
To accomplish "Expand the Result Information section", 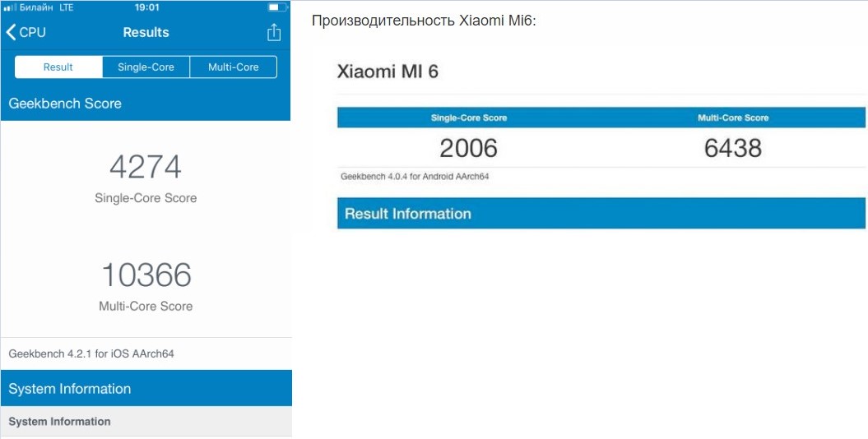I will tap(601, 214).
